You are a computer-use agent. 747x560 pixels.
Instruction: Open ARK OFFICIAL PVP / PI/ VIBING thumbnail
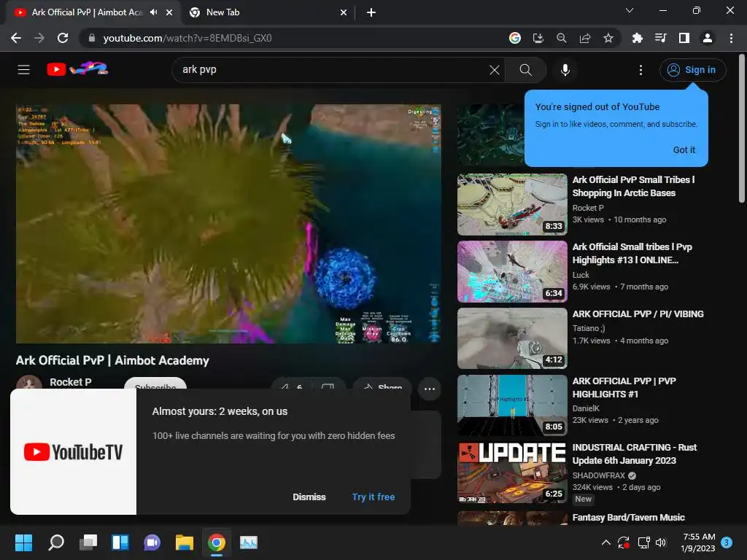(x=512, y=338)
